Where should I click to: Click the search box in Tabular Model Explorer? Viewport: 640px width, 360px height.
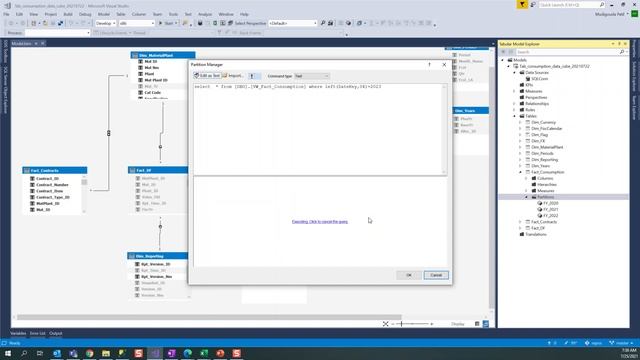[x=569, y=52]
